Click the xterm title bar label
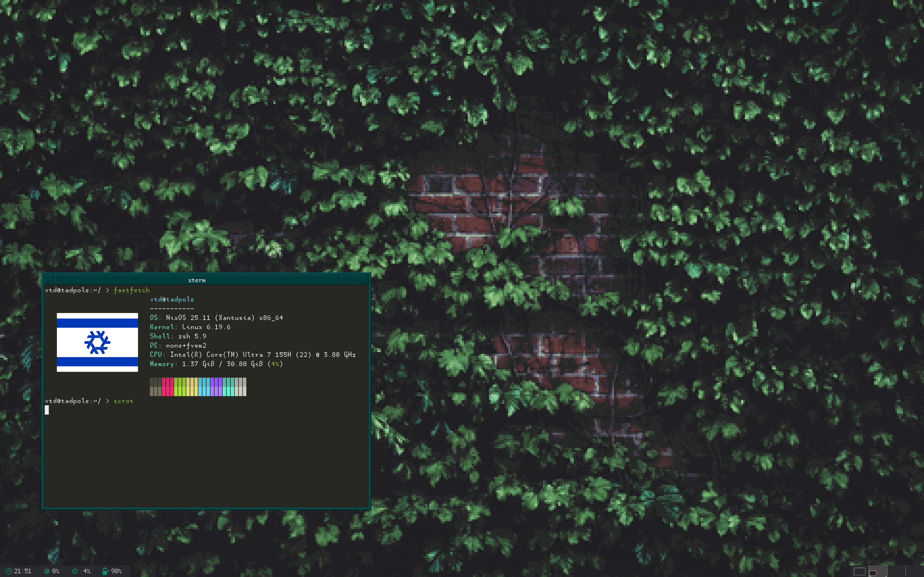This screenshot has width=924, height=577. 197,280
